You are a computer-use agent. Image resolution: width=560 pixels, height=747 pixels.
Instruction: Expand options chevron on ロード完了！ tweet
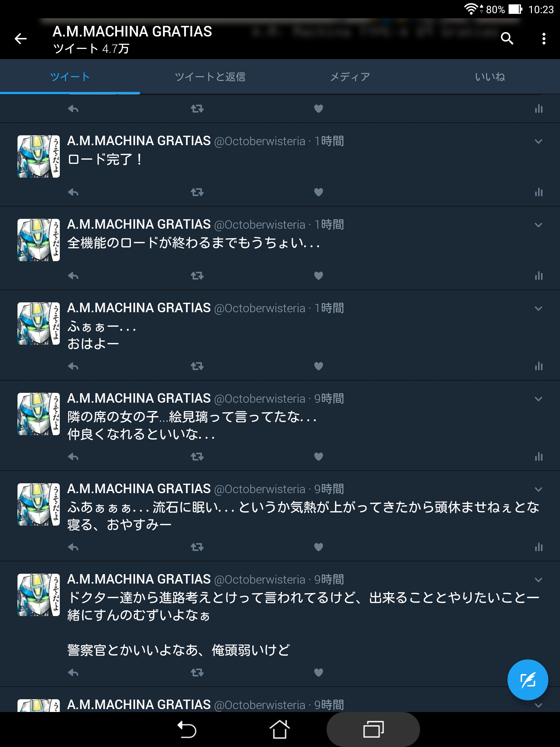(x=538, y=142)
